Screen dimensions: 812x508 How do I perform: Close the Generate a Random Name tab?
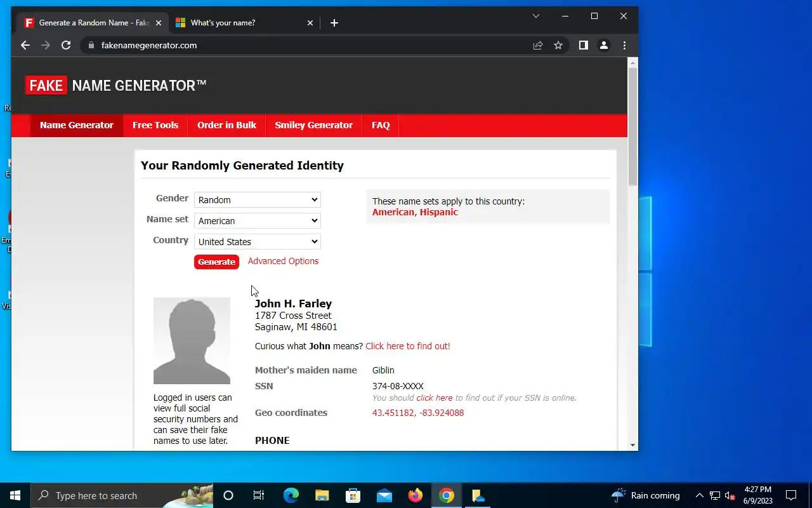(159, 23)
